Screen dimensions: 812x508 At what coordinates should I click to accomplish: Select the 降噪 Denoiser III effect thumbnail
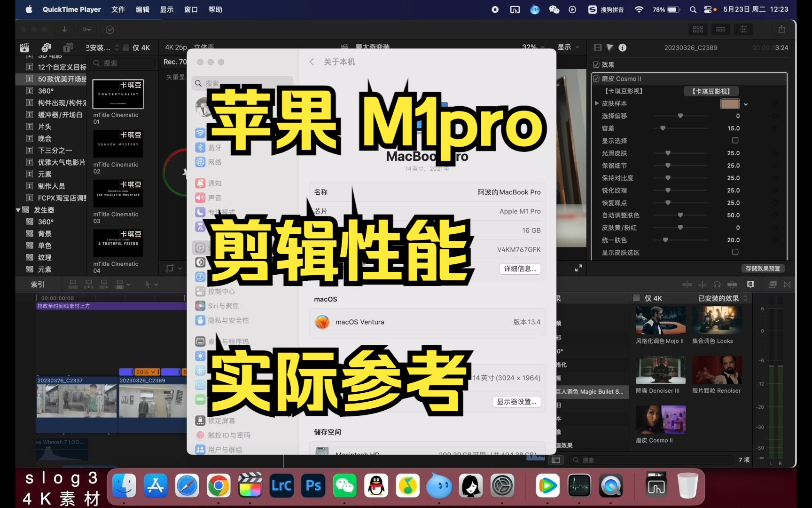pyautogui.click(x=660, y=370)
